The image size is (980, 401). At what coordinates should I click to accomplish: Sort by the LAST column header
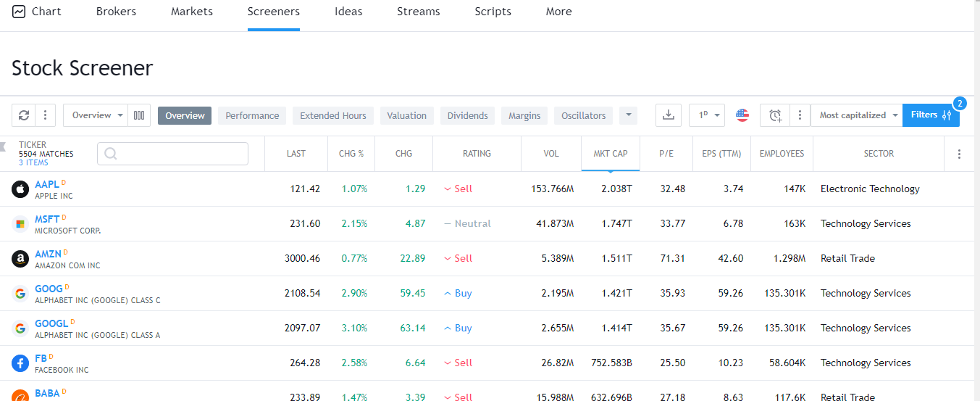(296, 154)
